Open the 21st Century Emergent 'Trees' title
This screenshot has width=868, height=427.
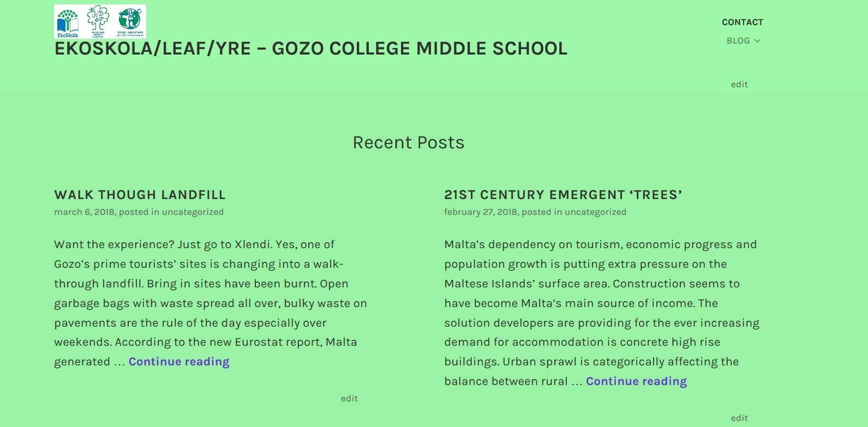tap(563, 195)
